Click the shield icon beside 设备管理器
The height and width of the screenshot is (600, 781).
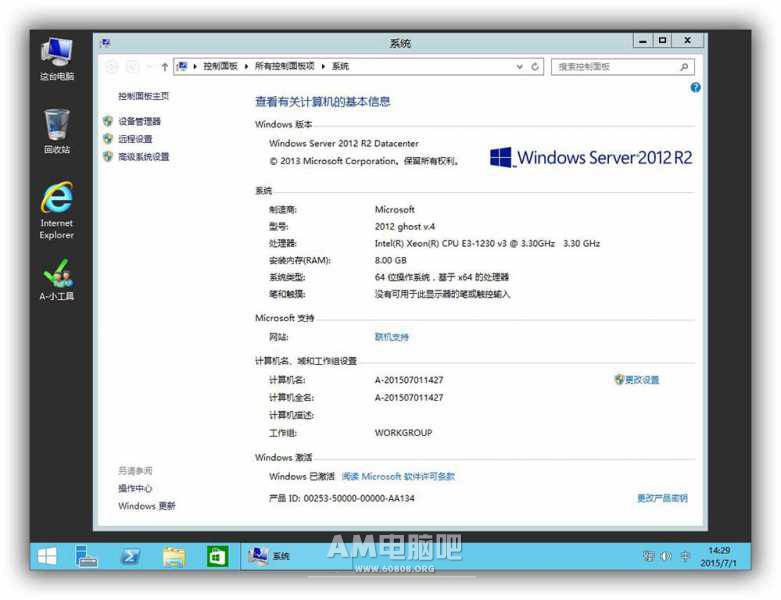pos(108,121)
